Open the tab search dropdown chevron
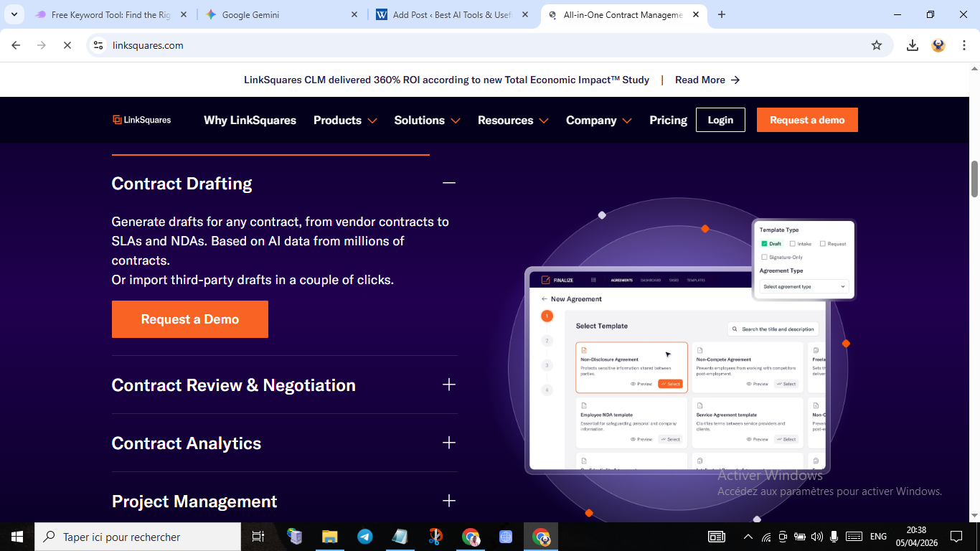Viewport: 980px width, 551px height. (14, 14)
